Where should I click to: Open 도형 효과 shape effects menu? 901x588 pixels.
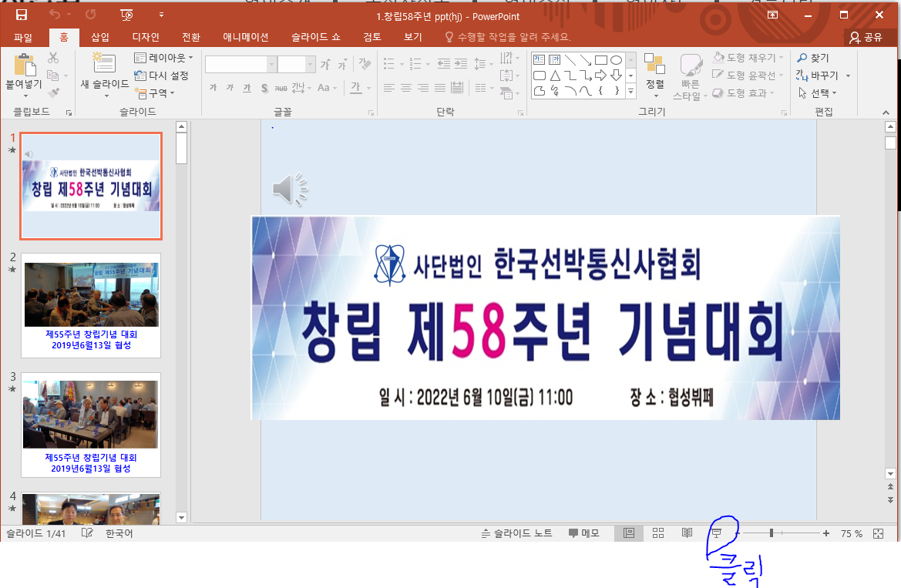(x=744, y=92)
